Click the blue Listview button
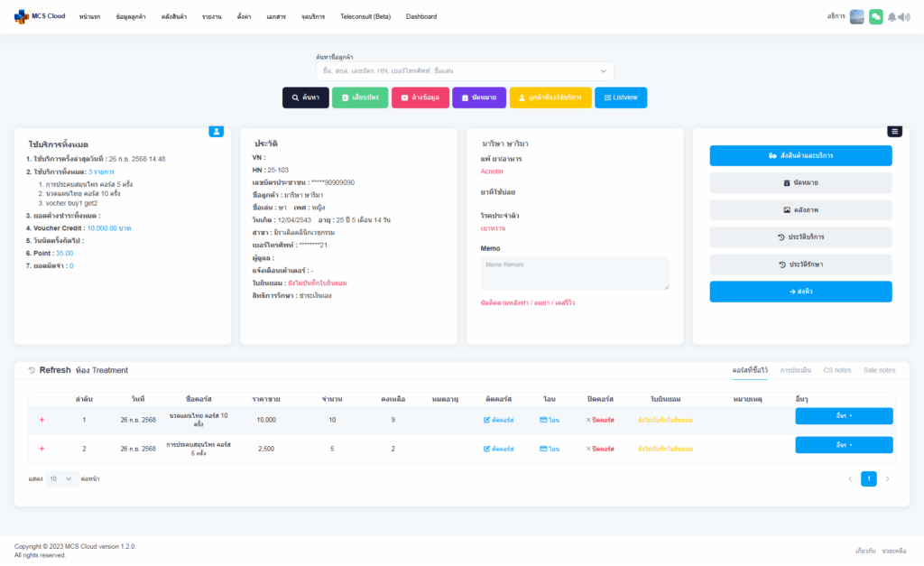This screenshot has height=566, width=924. tap(620, 97)
